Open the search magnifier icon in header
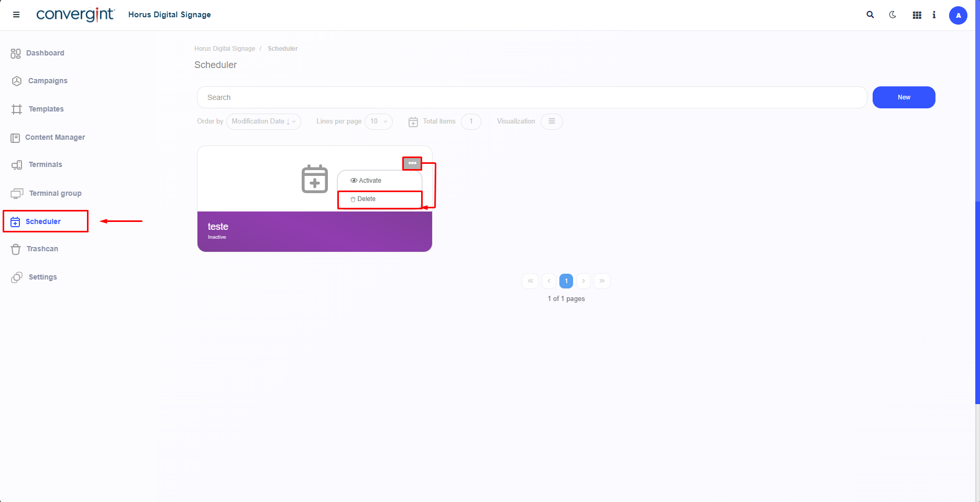 870,15
